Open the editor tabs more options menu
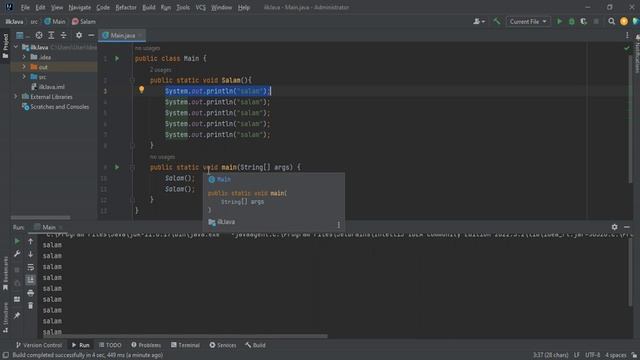640x360 pixels. (627, 36)
